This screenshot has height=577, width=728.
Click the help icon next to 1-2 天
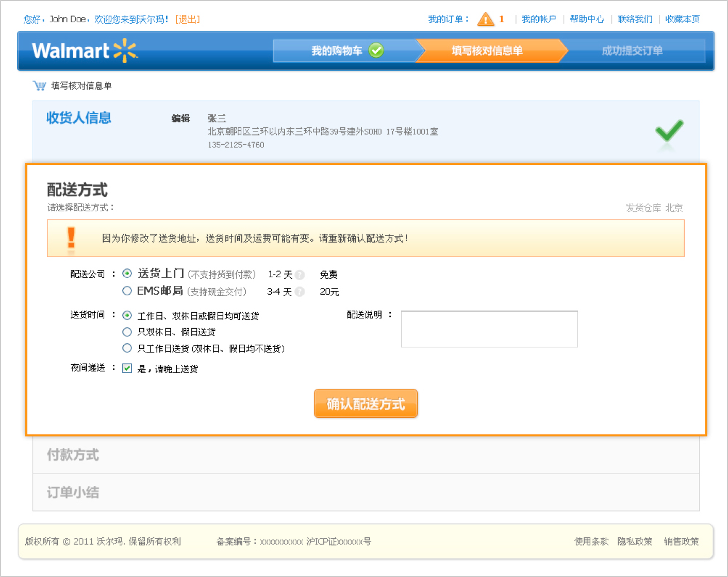(300, 275)
